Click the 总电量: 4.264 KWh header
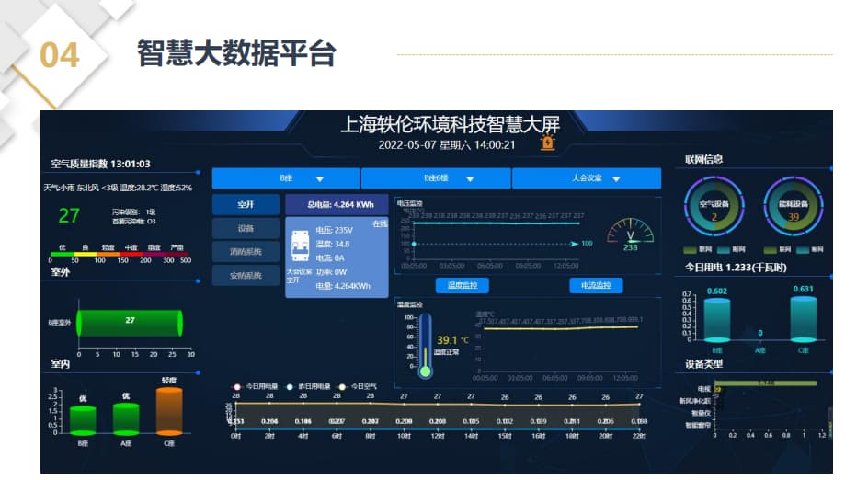Screen dimensions: 868x480 tap(337, 204)
